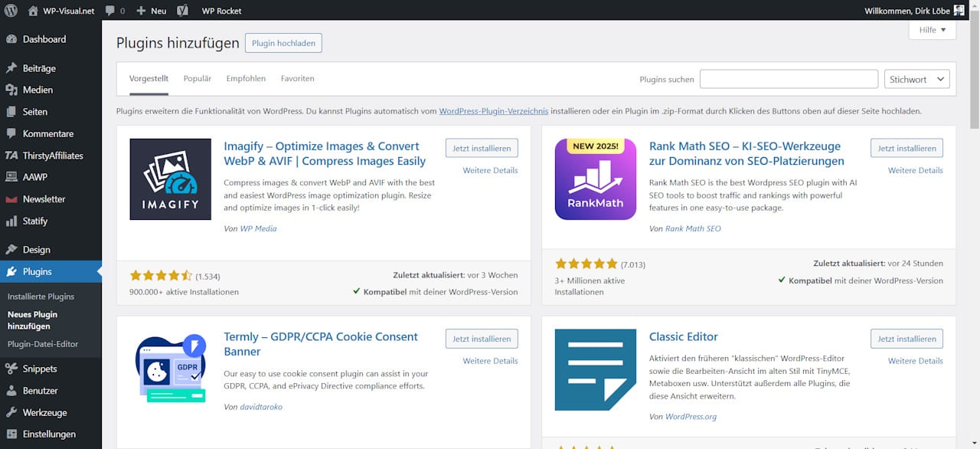Click the Imagify plugin logo
The image size is (980, 449).
(x=171, y=179)
